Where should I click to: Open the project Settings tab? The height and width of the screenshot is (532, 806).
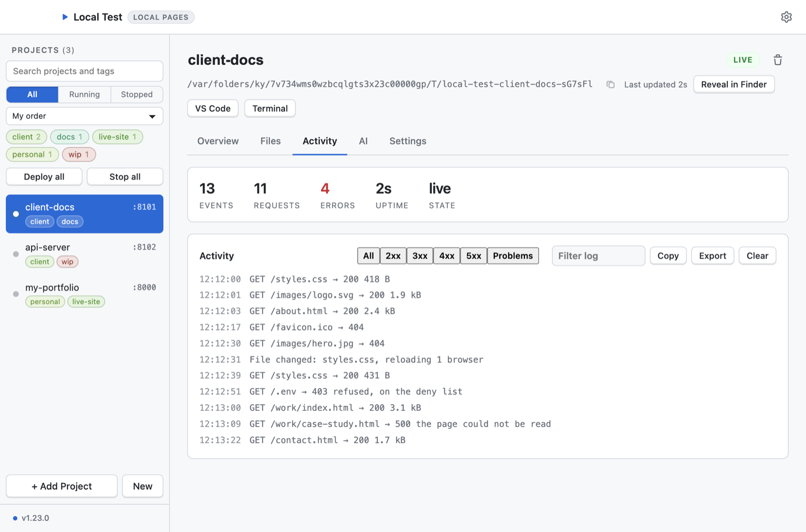coord(408,141)
